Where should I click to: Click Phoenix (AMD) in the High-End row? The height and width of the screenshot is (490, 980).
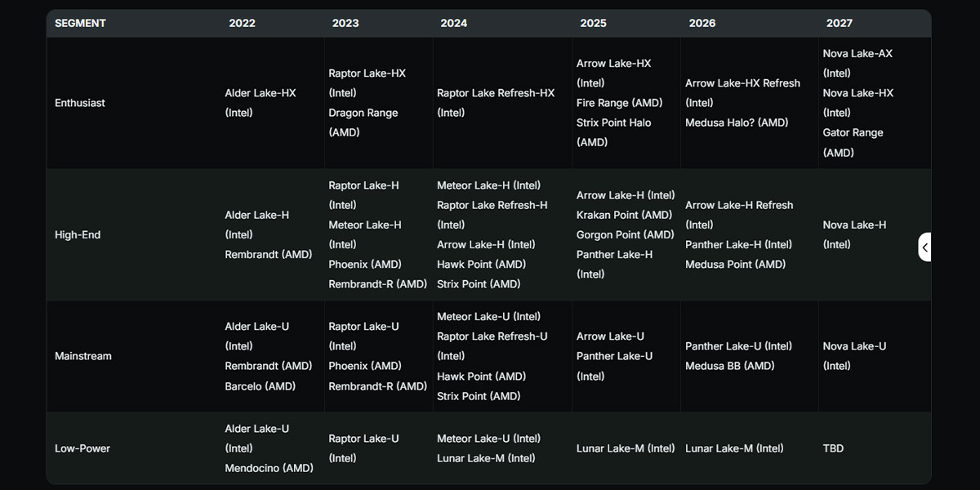tap(365, 265)
